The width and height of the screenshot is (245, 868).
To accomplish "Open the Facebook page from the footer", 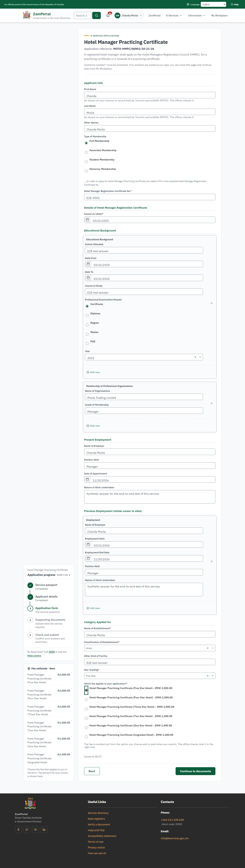I will coord(18,829).
